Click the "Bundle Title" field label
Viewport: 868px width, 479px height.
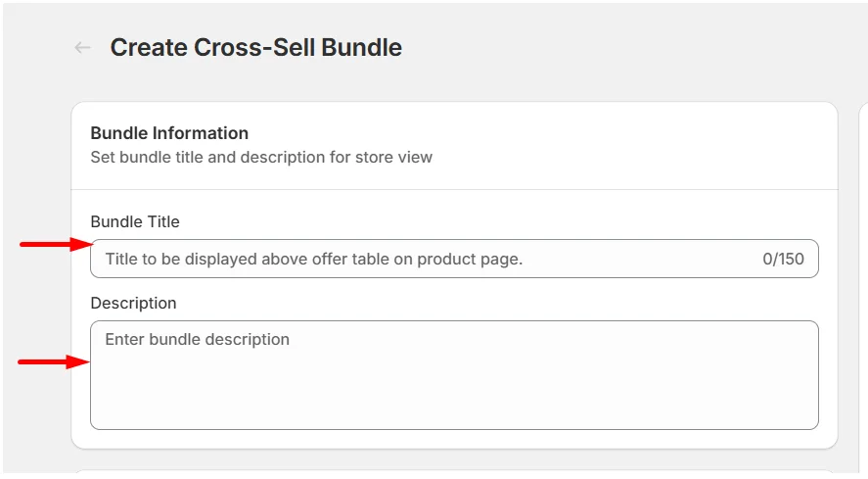point(135,221)
